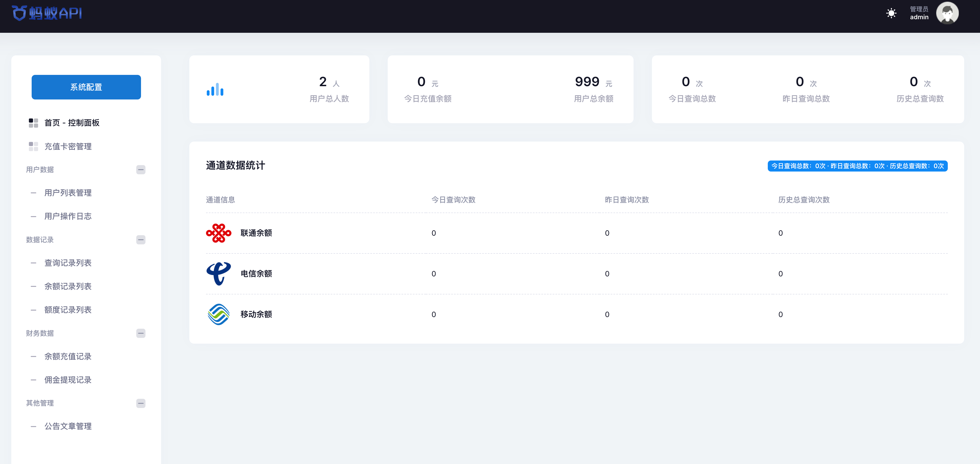Click the China Unicom logo icon

click(x=218, y=233)
